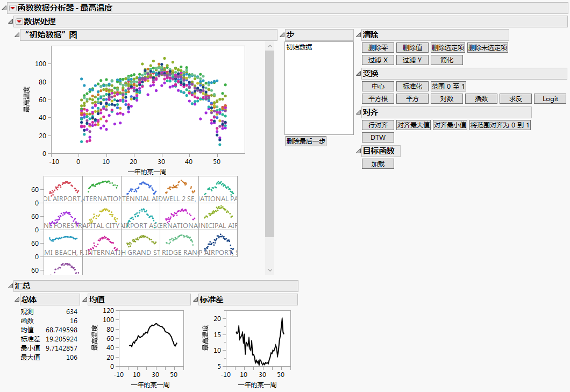Collapse the 均值 plot disclosure triangle
The image size is (570, 392).
84,300
